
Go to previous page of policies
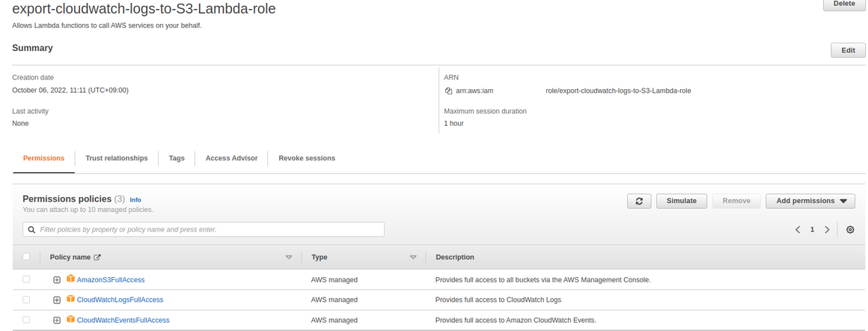coord(798,230)
